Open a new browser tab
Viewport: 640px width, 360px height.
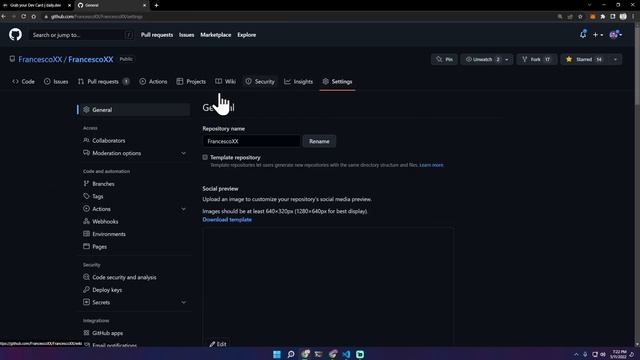[x=156, y=5]
